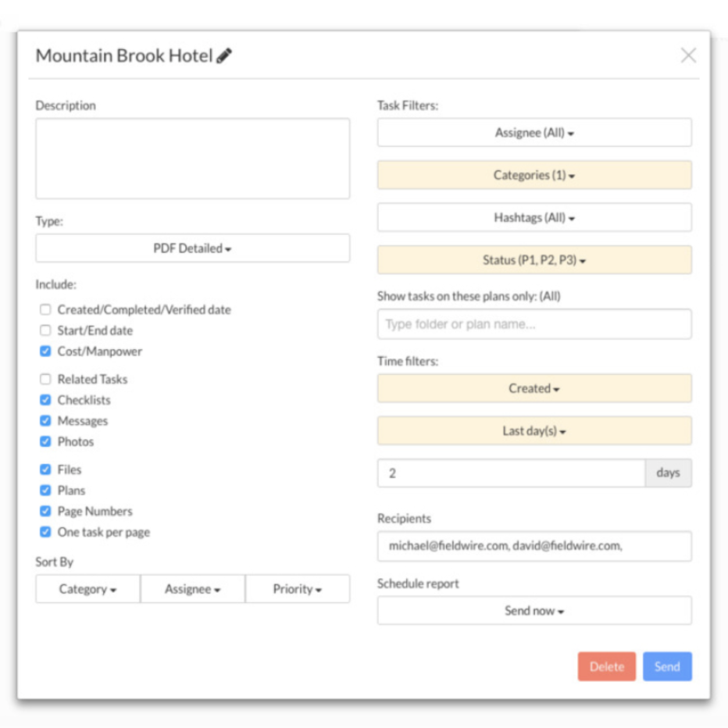
Task: Expand the Assignee (All) filter dropdown
Action: 534,133
